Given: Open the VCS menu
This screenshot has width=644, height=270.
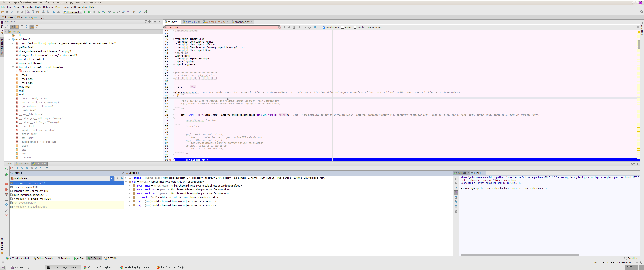Looking at the screenshot, I should click(73, 7).
